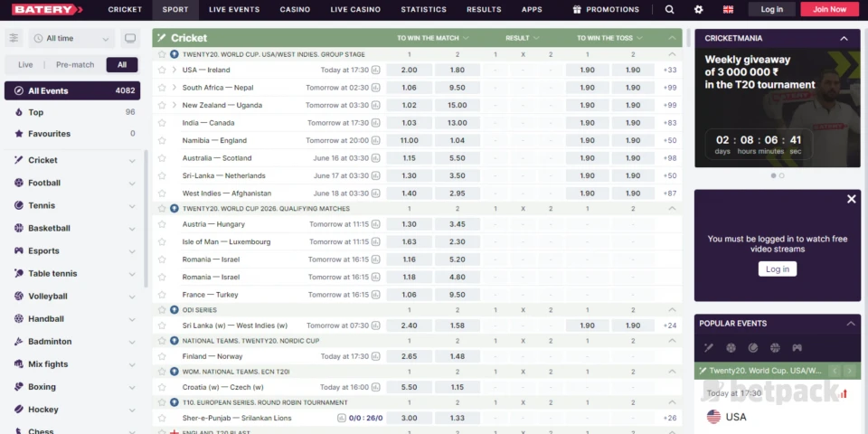Image resolution: width=868 pixels, height=434 pixels.
Task: Open the All time period dropdown
Action: 71,39
